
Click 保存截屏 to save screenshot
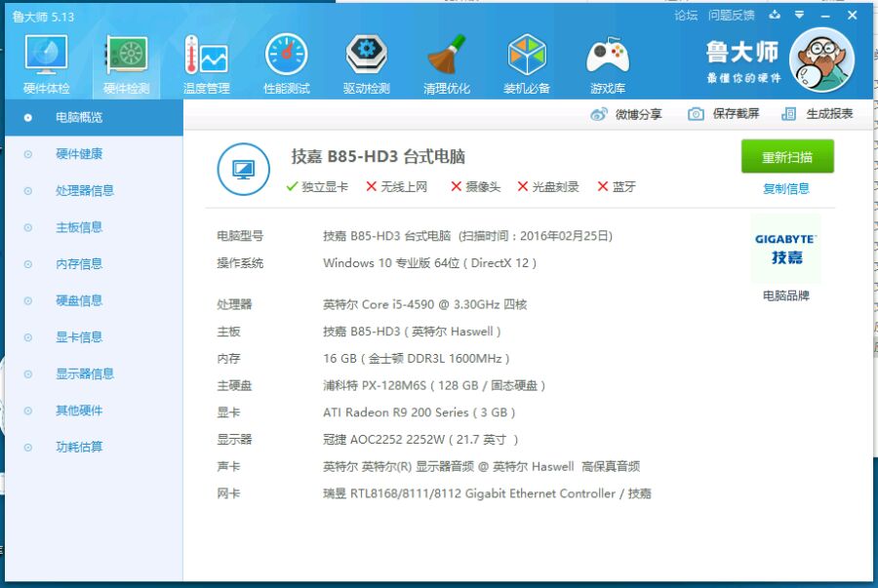point(724,114)
